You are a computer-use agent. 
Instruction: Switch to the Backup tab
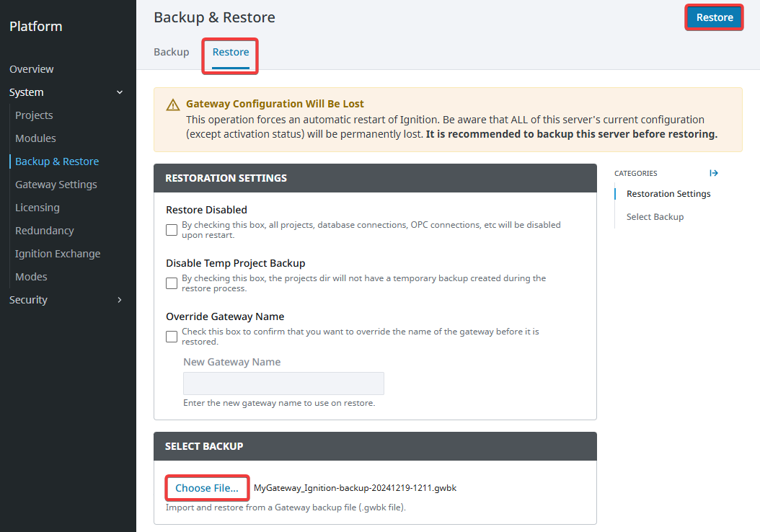[x=171, y=52]
